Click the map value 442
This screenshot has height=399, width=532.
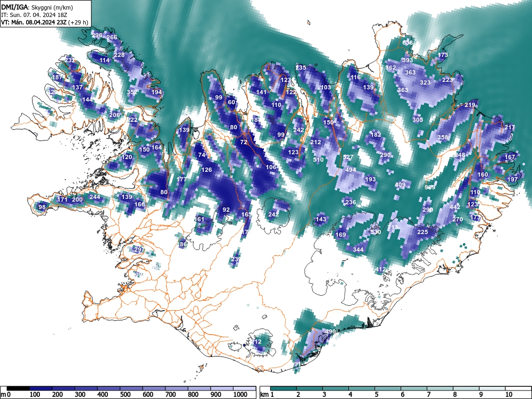(455, 207)
